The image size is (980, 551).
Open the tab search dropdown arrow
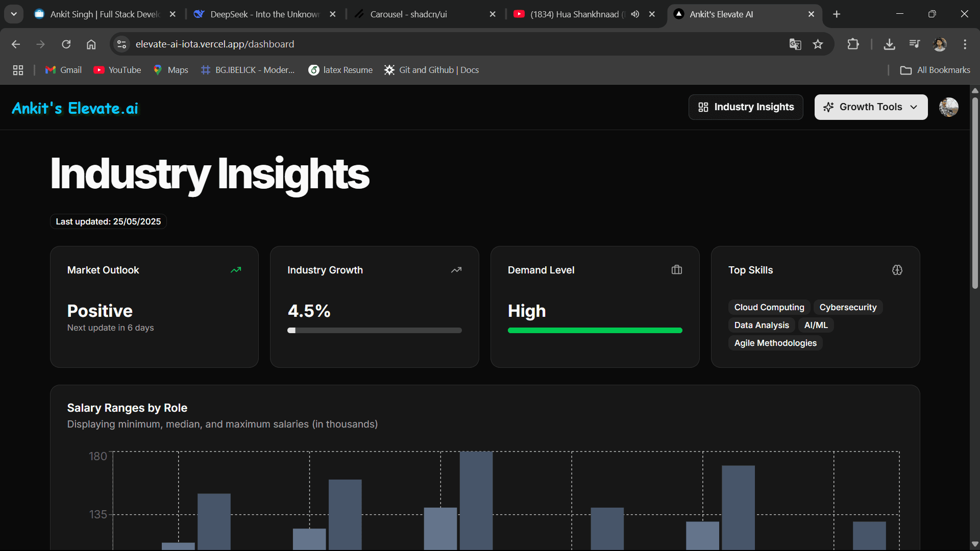click(x=14, y=14)
